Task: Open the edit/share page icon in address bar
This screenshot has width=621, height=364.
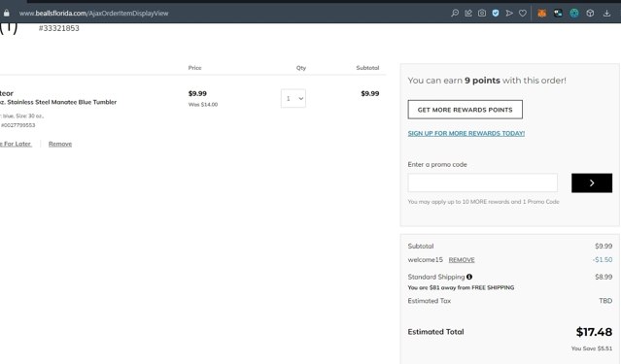Action: pyautogui.click(x=468, y=13)
